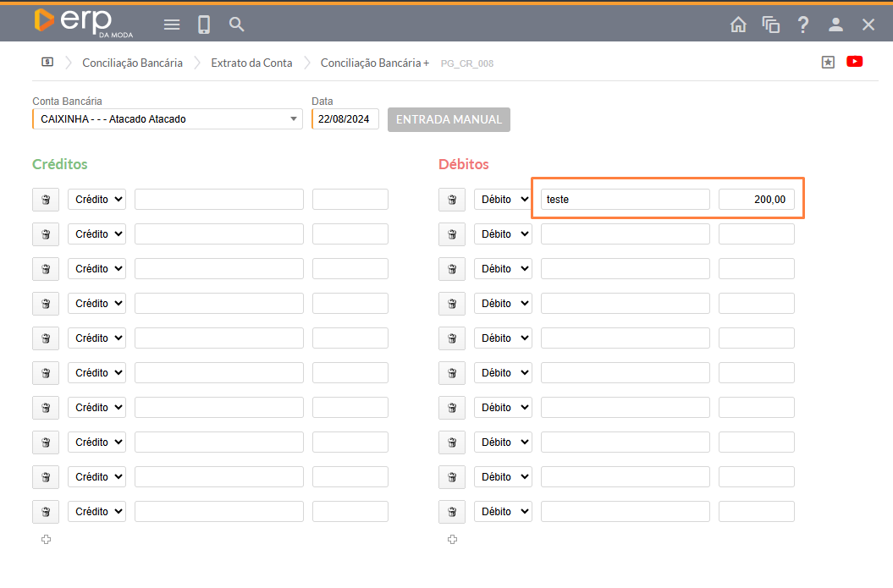893x588 pixels.
Task: Open the windows stack icon in header
Action: coord(770,25)
